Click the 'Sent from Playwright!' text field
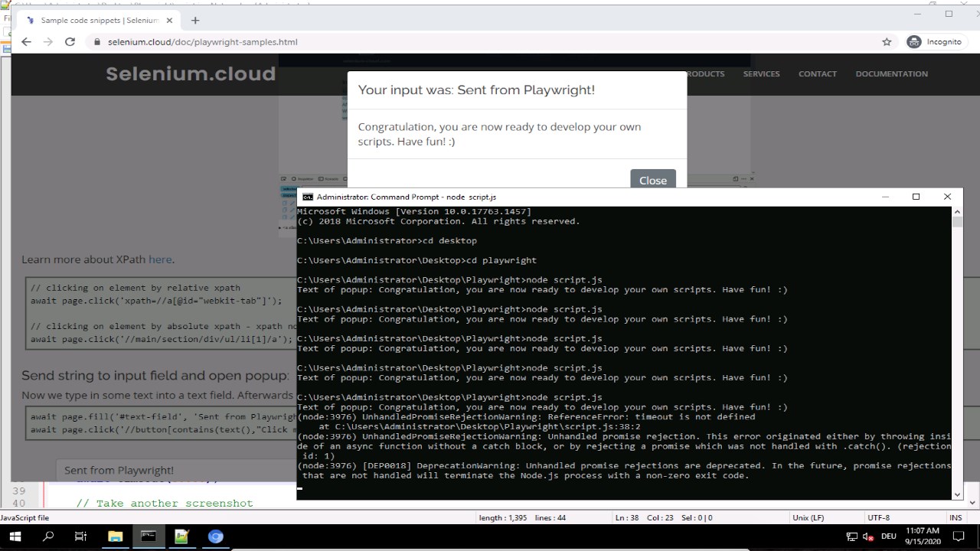 pos(176,470)
